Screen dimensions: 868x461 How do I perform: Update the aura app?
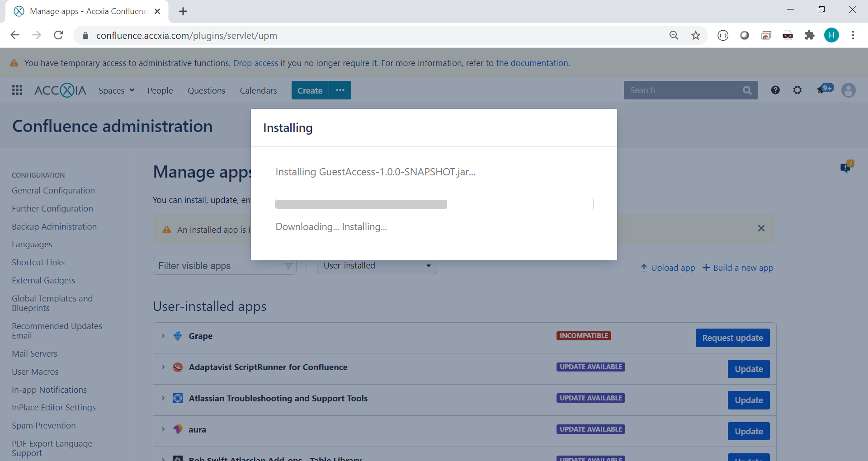pyautogui.click(x=749, y=432)
